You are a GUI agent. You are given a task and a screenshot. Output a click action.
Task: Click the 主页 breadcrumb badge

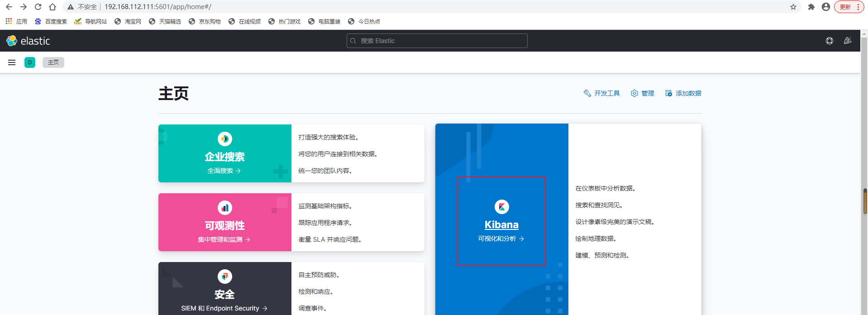[x=53, y=62]
